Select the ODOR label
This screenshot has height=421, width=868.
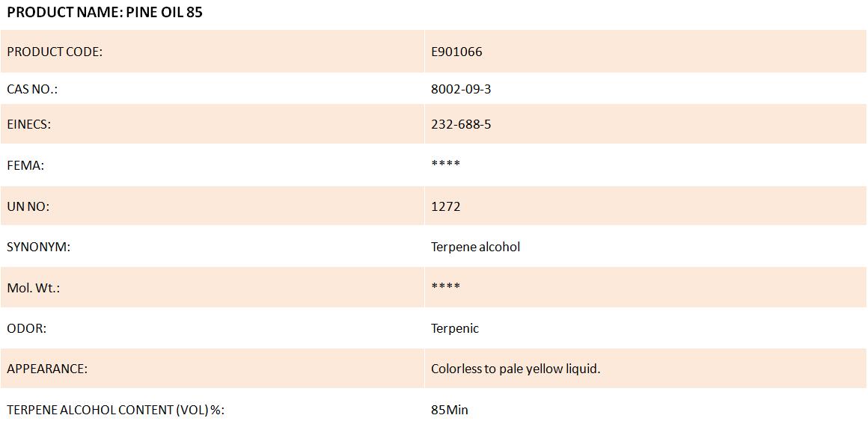point(27,328)
